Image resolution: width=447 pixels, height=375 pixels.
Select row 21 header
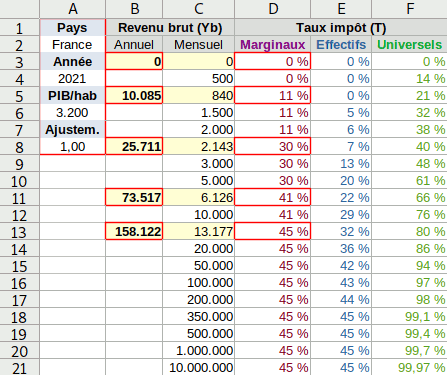20,367
